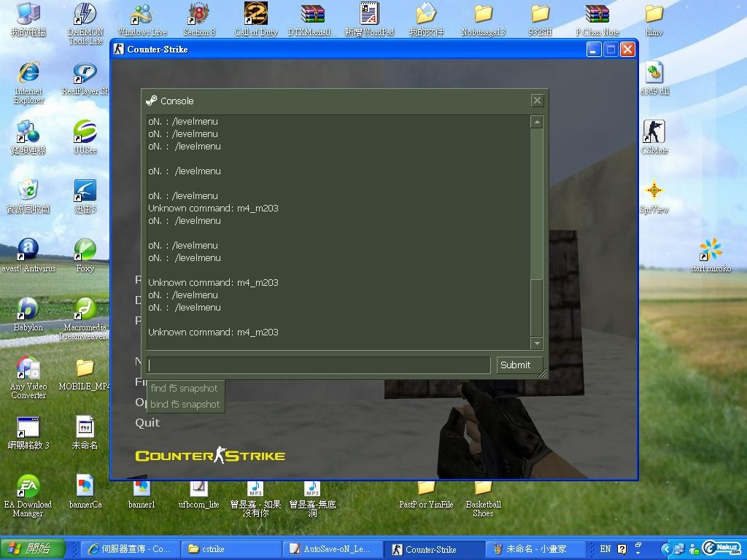This screenshot has height=560, width=747.
Task: Open Macromedia Dreamweaver shortcut
Action: (85, 319)
